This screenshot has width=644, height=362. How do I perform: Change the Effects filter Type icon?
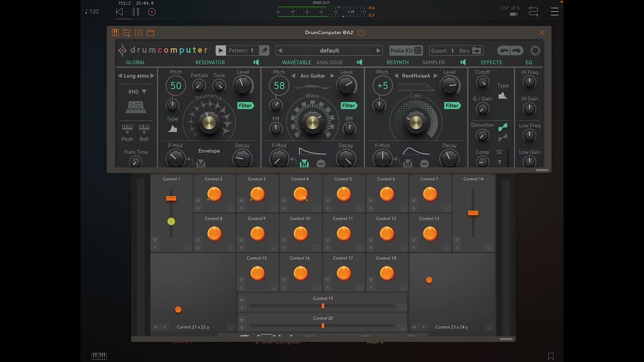click(x=503, y=96)
